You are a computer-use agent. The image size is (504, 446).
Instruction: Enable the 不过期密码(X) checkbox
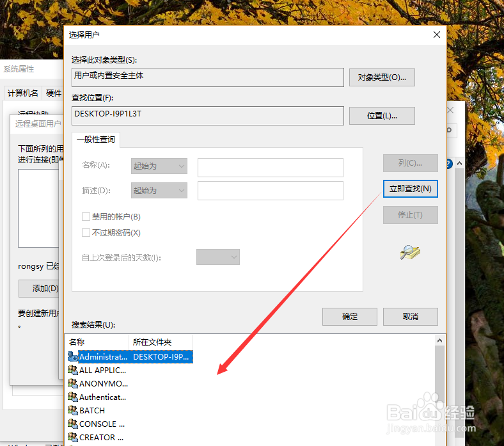point(86,232)
